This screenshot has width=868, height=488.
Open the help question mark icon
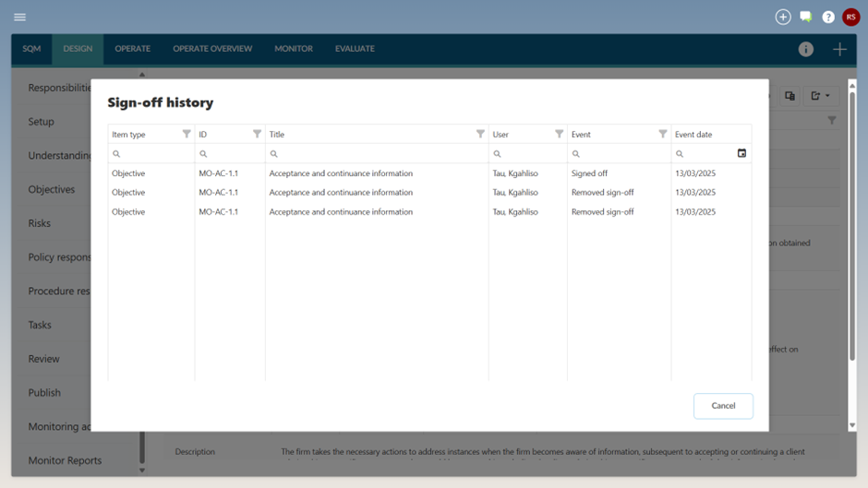pos(828,17)
